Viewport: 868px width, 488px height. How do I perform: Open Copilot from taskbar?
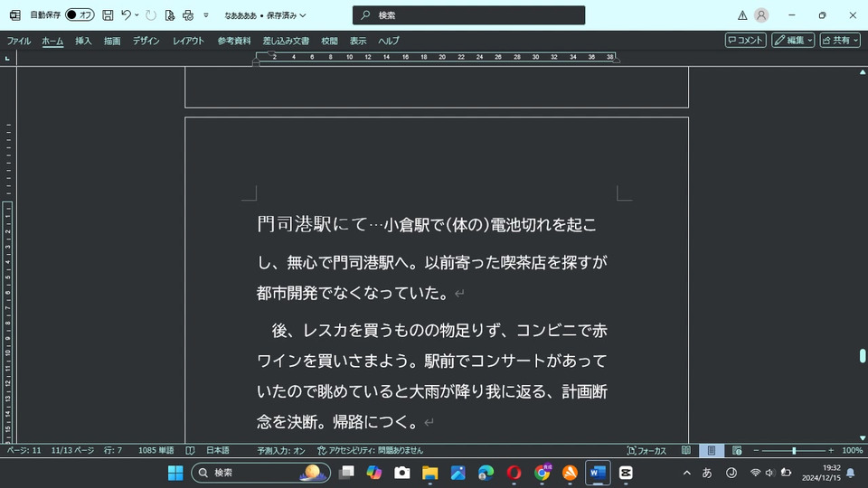(374, 473)
